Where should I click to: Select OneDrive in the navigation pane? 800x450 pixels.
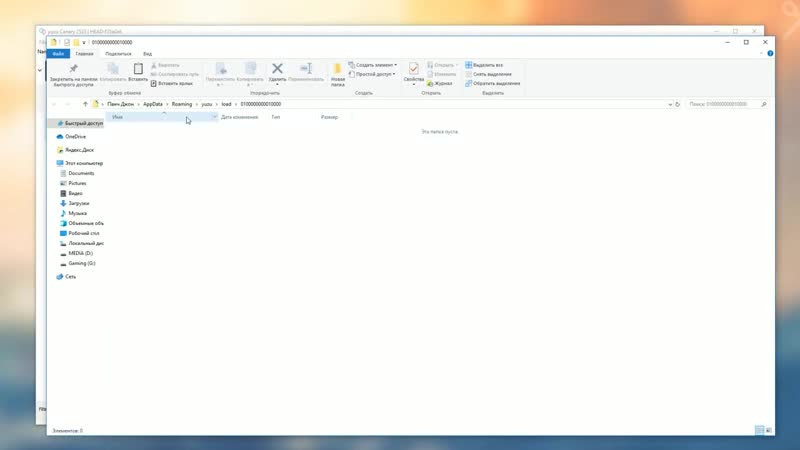(71, 137)
